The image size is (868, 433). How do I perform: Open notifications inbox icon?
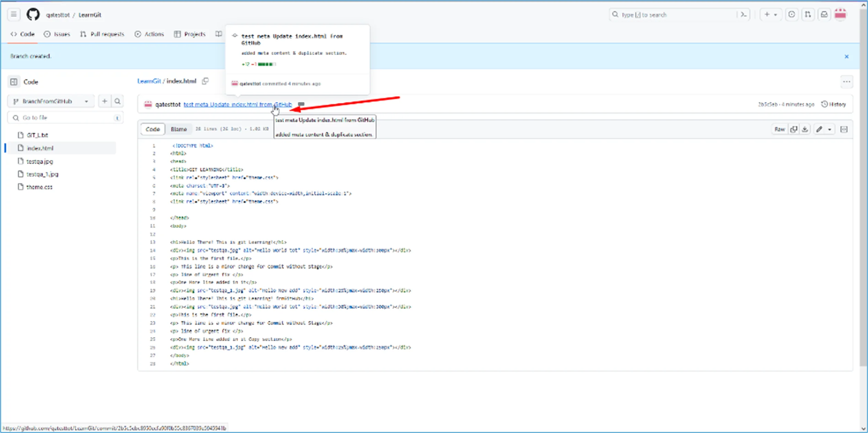point(824,14)
